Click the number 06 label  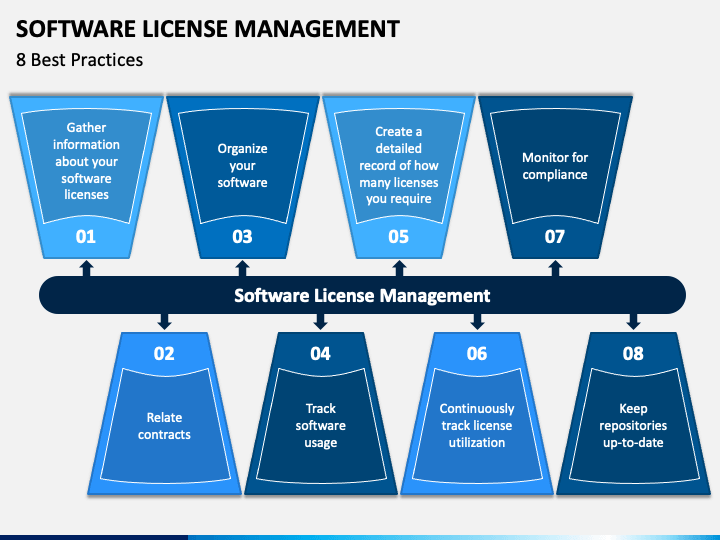[x=477, y=354]
